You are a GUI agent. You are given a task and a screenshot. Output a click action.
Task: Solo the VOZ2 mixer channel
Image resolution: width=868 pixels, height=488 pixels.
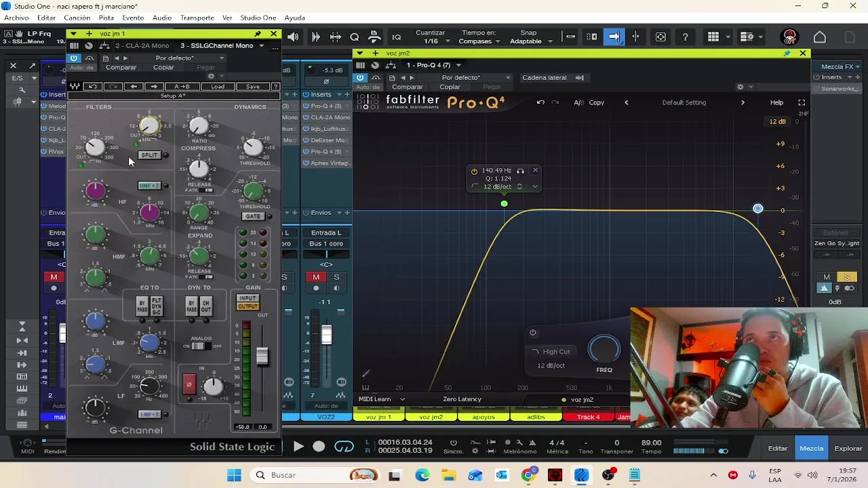tap(336, 277)
